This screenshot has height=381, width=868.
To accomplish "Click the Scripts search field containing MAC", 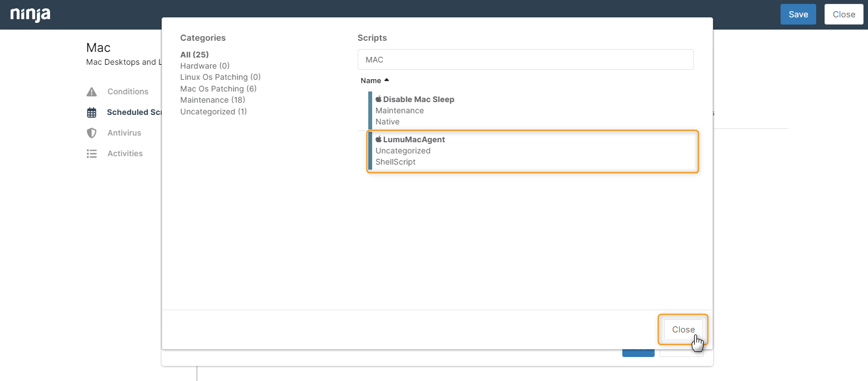I will point(525,60).
